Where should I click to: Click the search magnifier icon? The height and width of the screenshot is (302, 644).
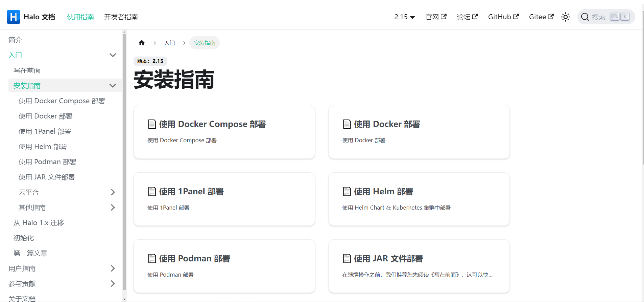585,17
